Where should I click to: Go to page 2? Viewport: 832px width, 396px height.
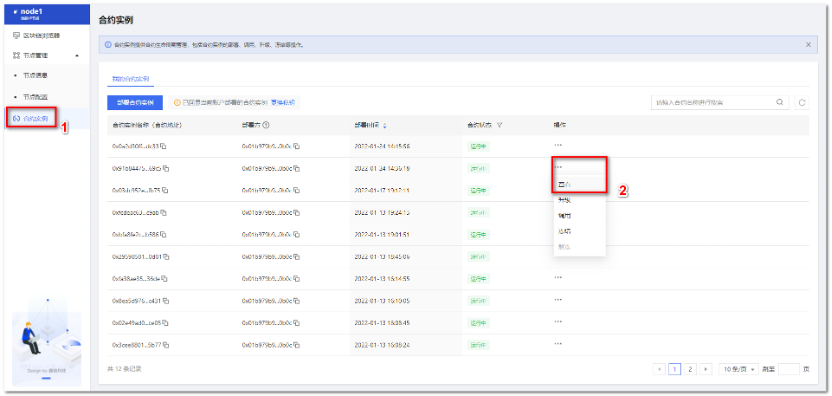(x=690, y=369)
